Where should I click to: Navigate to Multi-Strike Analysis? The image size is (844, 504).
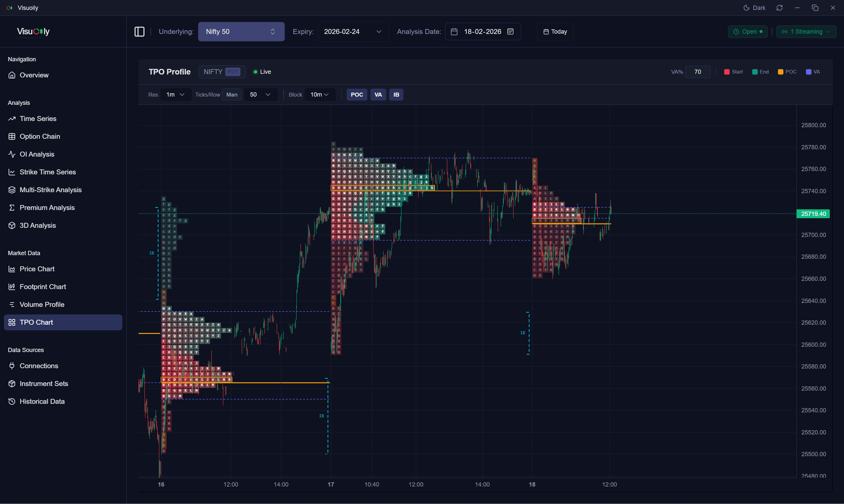[50, 190]
